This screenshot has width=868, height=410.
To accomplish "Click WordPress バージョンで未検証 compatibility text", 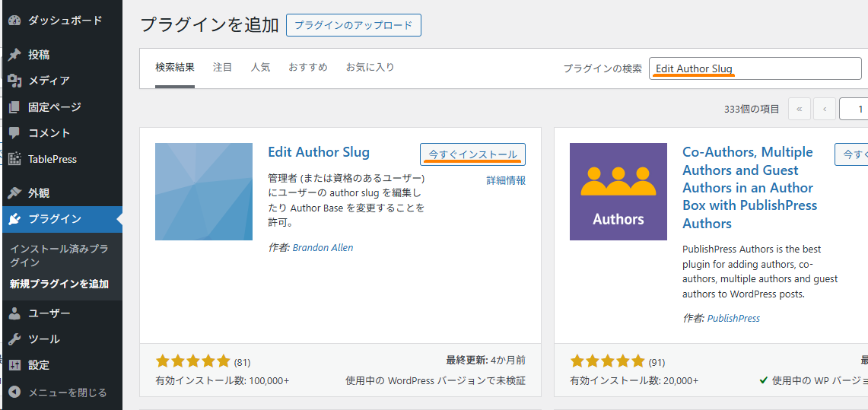I will point(435,380).
